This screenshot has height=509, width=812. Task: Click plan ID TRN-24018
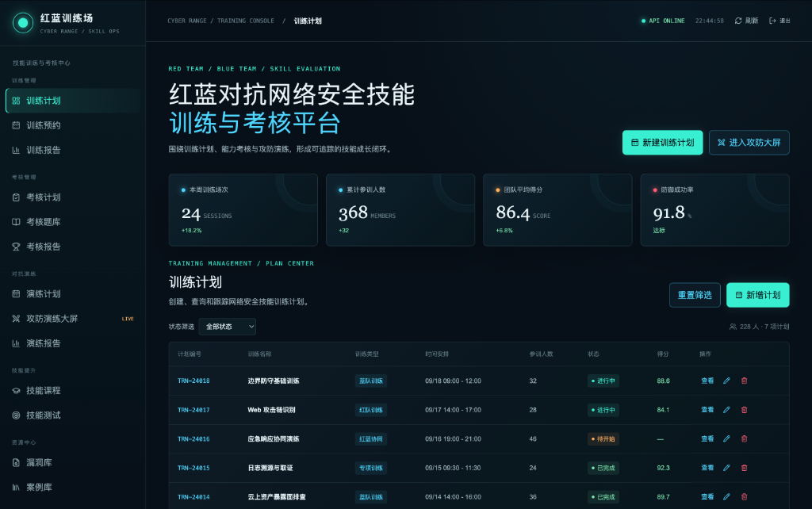[193, 381]
